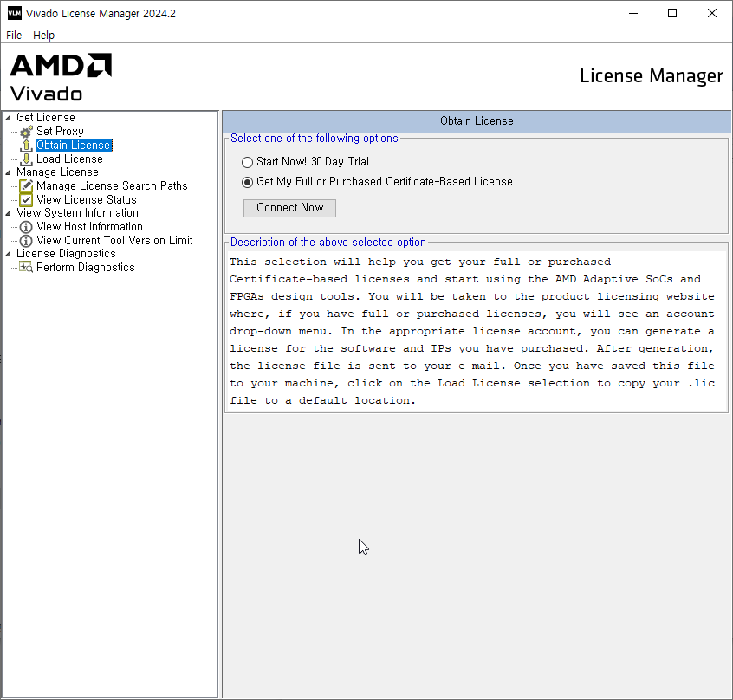
Task: Select Get My Full or Purchased Certificate-Based License radio
Action: 247,182
